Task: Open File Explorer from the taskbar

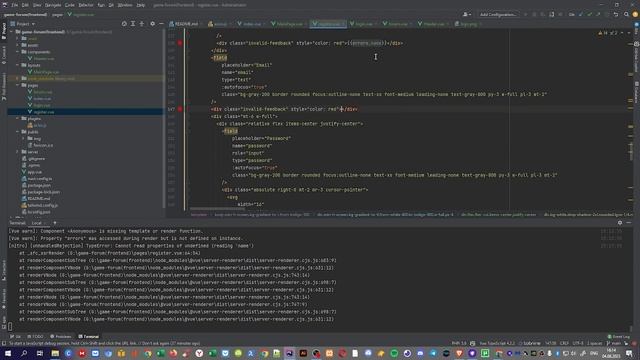Action: [x=55, y=353]
